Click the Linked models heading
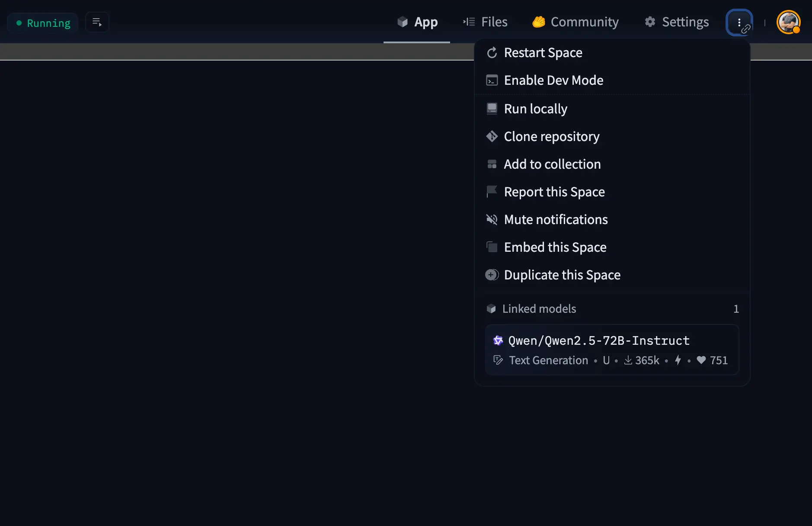Screen dimensions: 812x526 539,309
